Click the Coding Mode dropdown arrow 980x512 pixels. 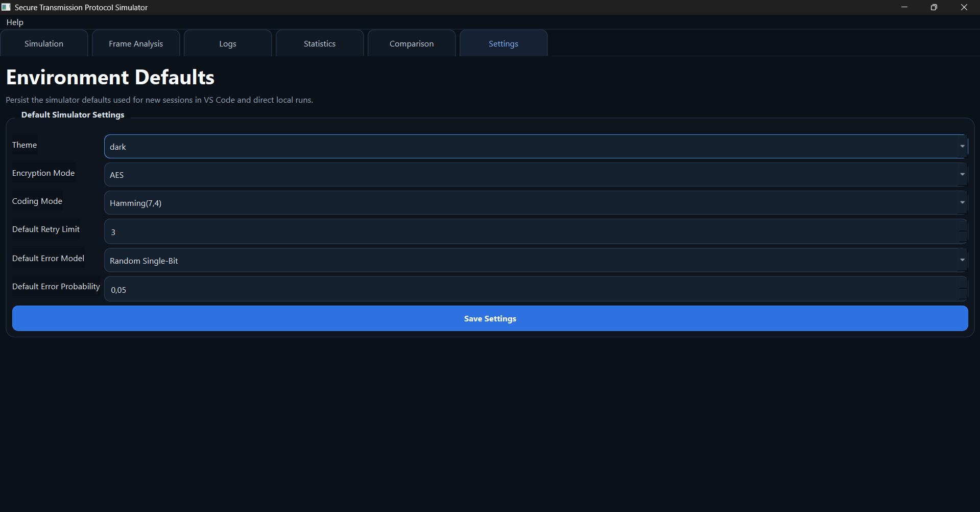pos(962,203)
